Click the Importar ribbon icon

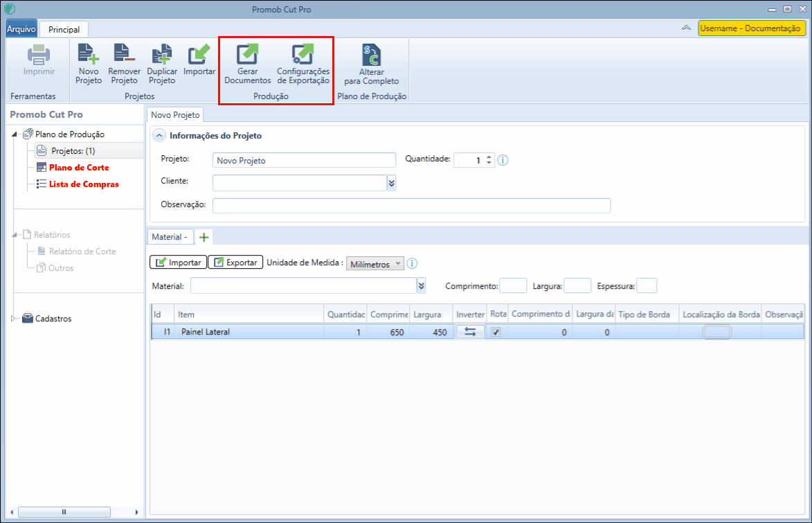coord(199,54)
